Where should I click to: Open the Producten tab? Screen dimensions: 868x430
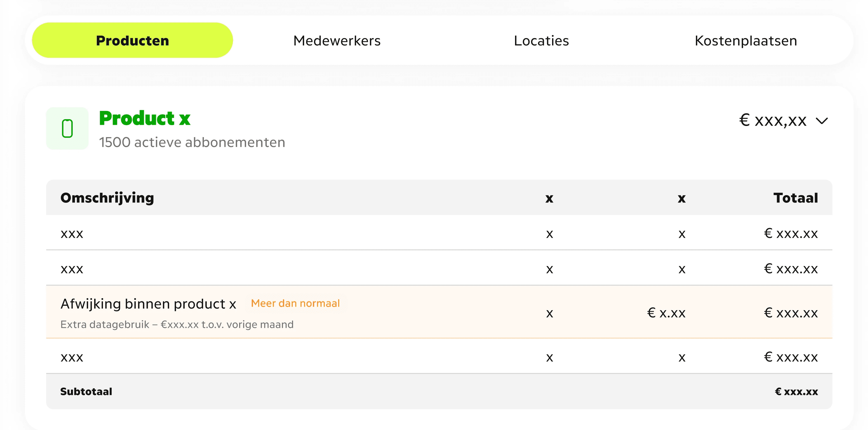[x=132, y=41]
